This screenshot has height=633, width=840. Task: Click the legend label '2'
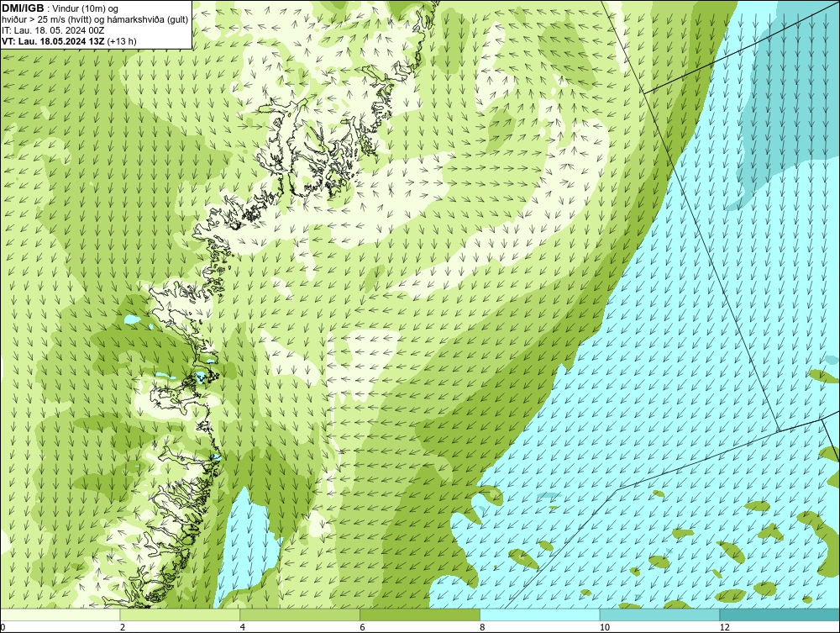point(123,627)
